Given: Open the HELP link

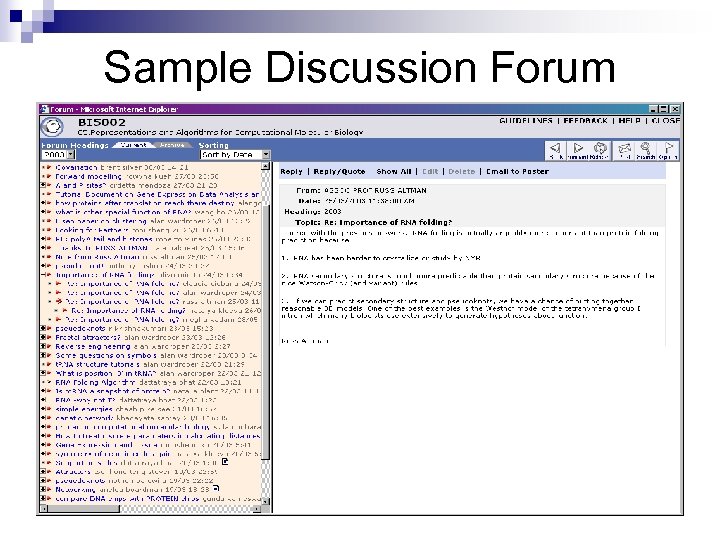Looking at the screenshot, I should coord(630,121).
